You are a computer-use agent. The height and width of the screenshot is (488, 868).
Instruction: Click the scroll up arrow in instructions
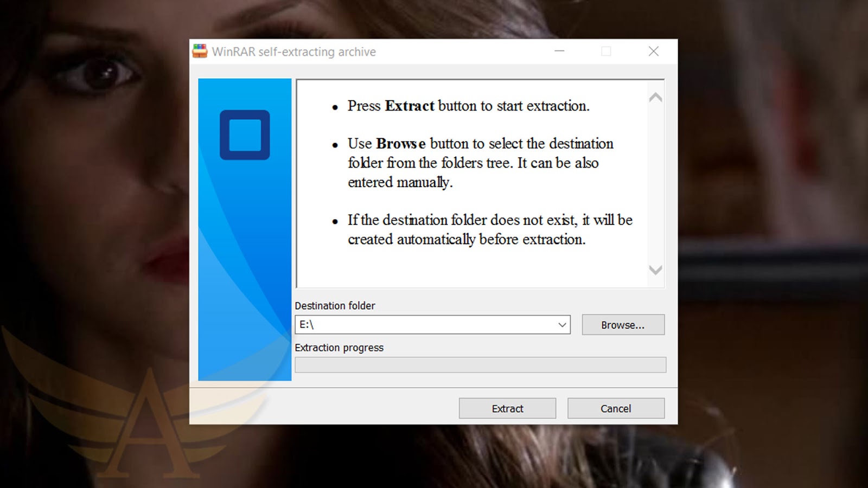(x=655, y=98)
